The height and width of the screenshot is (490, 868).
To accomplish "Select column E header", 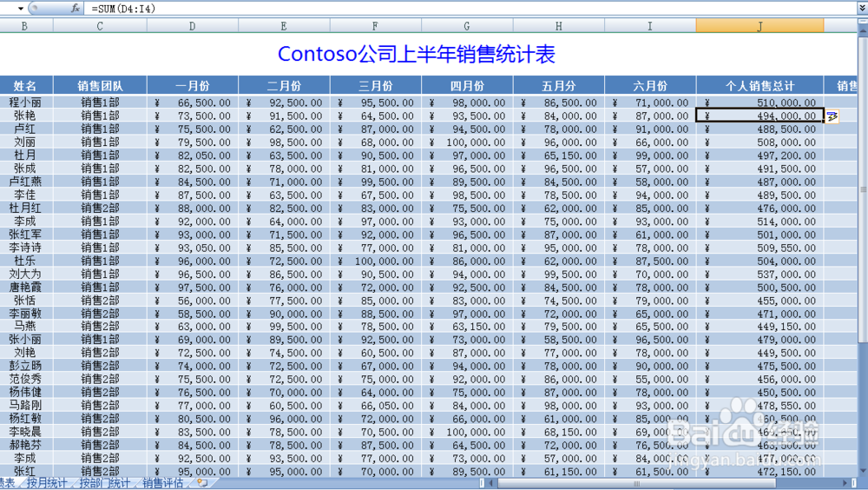I will [284, 26].
